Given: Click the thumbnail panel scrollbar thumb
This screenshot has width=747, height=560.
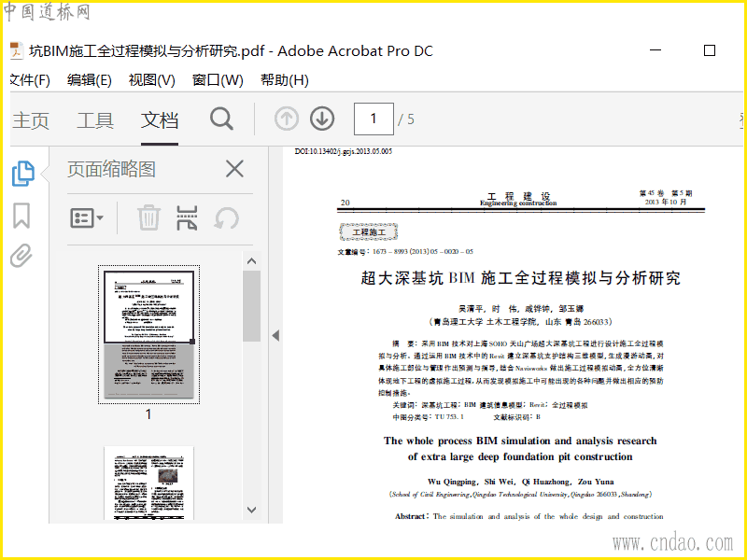Looking at the screenshot, I should (x=251, y=306).
